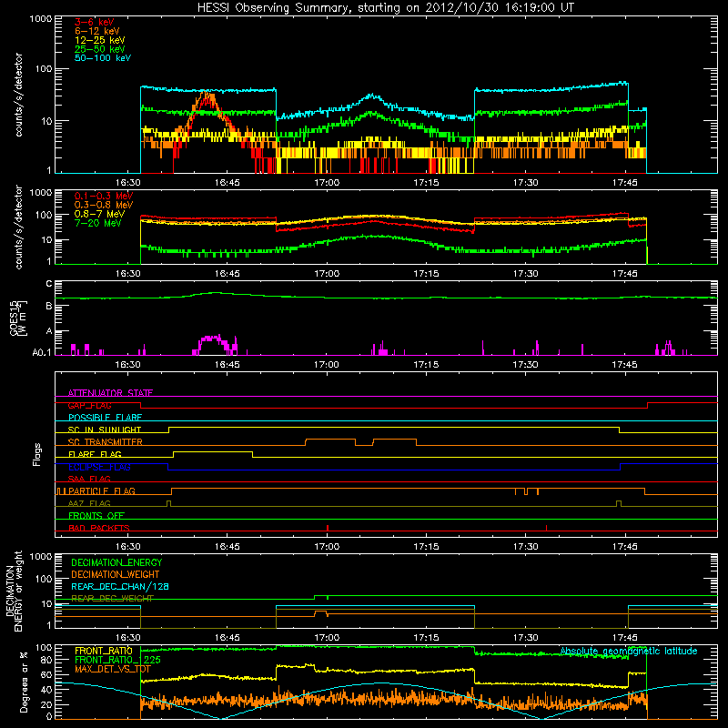Select the 'POSSIBLE_FLARE' label

[x=105, y=418]
